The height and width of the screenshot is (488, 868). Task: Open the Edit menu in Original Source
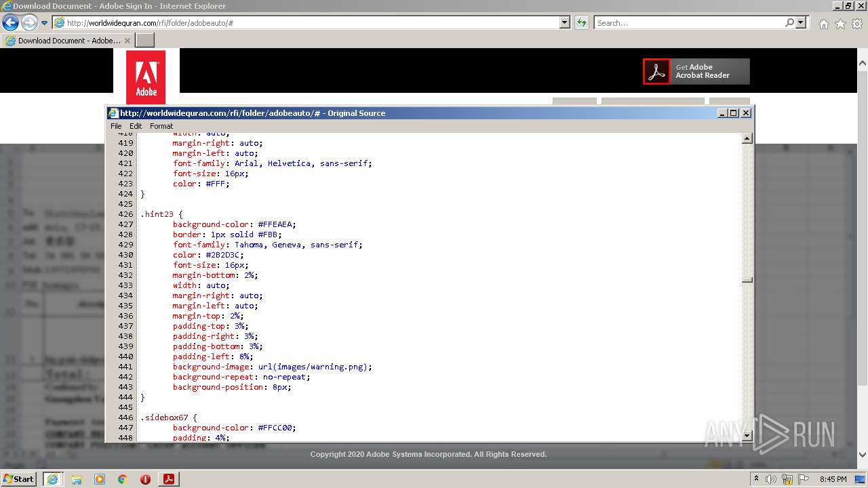[136, 126]
